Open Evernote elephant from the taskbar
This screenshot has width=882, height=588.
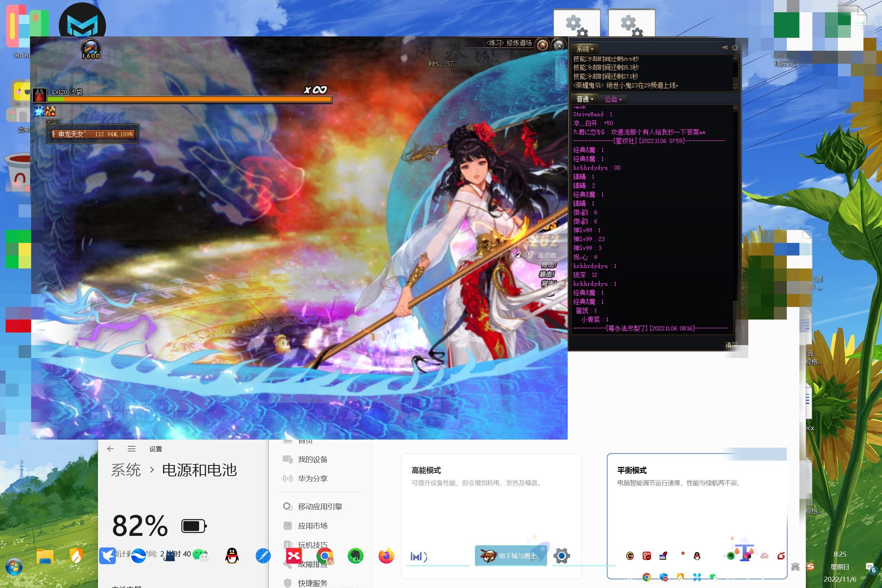coord(356,556)
